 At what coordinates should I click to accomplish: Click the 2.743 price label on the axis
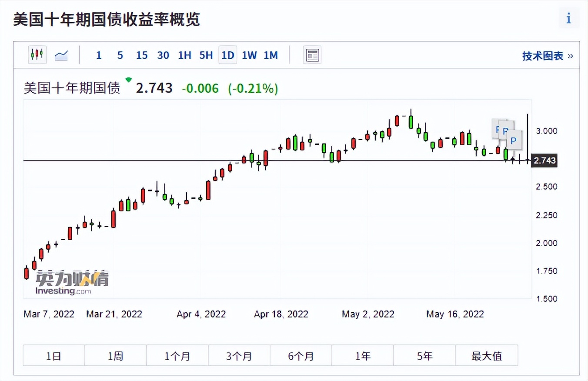[545, 160]
